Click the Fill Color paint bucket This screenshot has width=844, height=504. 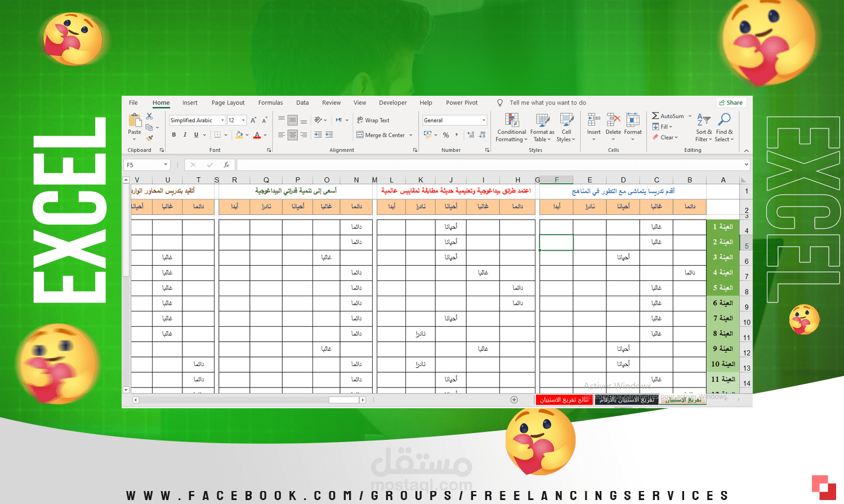click(x=239, y=135)
